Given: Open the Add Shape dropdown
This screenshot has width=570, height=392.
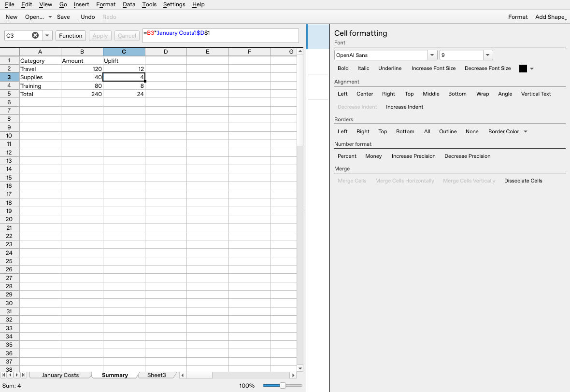Looking at the screenshot, I should tap(550, 17).
